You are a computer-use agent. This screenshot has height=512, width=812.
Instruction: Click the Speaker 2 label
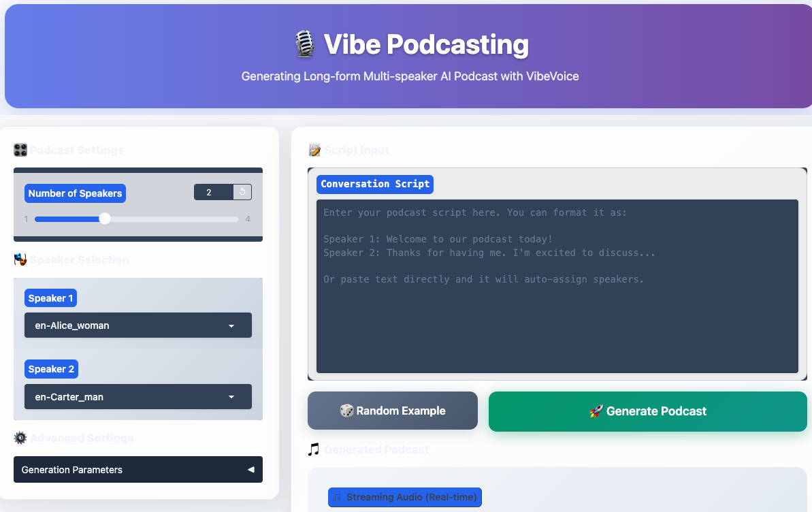coord(51,369)
